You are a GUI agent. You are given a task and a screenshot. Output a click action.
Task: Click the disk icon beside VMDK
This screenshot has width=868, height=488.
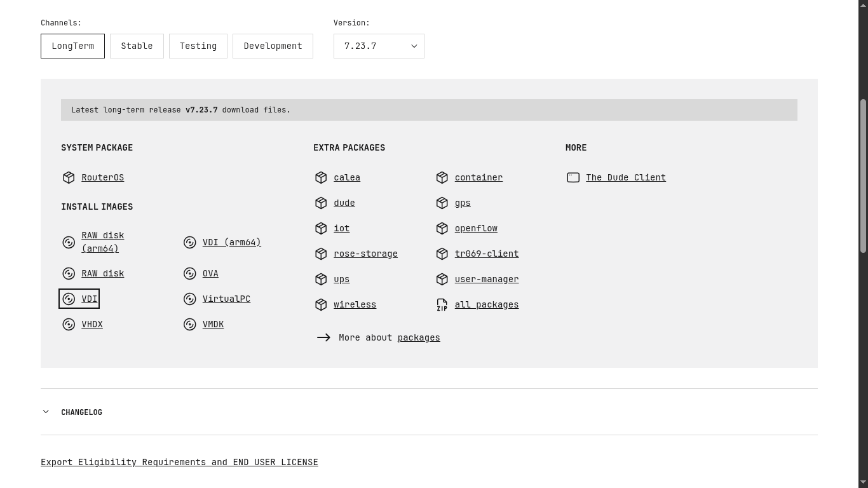[x=189, y=324]
